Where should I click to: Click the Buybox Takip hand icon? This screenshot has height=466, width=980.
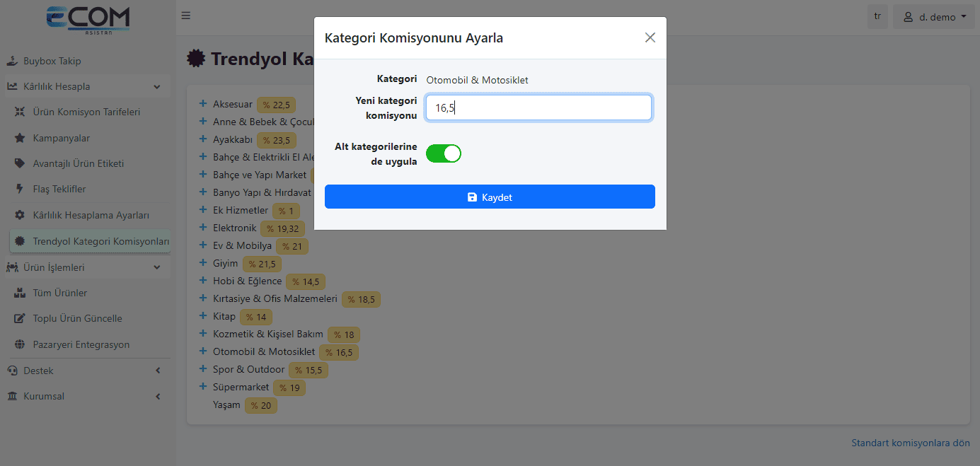point(12,61)
